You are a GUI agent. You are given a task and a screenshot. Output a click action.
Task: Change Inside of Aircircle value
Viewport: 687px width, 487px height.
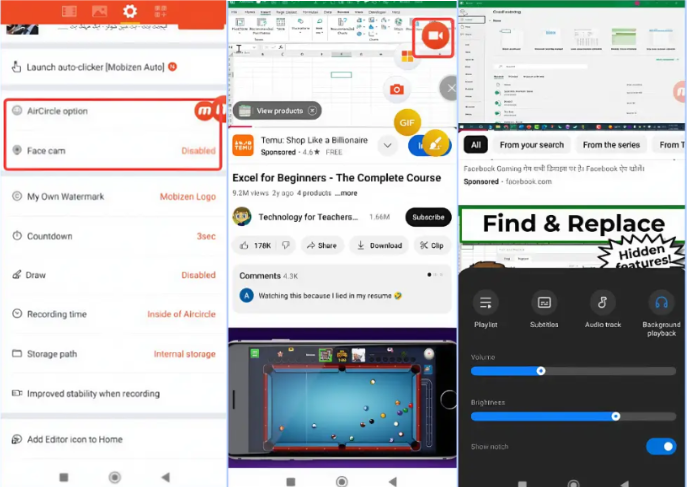(181, 314)
